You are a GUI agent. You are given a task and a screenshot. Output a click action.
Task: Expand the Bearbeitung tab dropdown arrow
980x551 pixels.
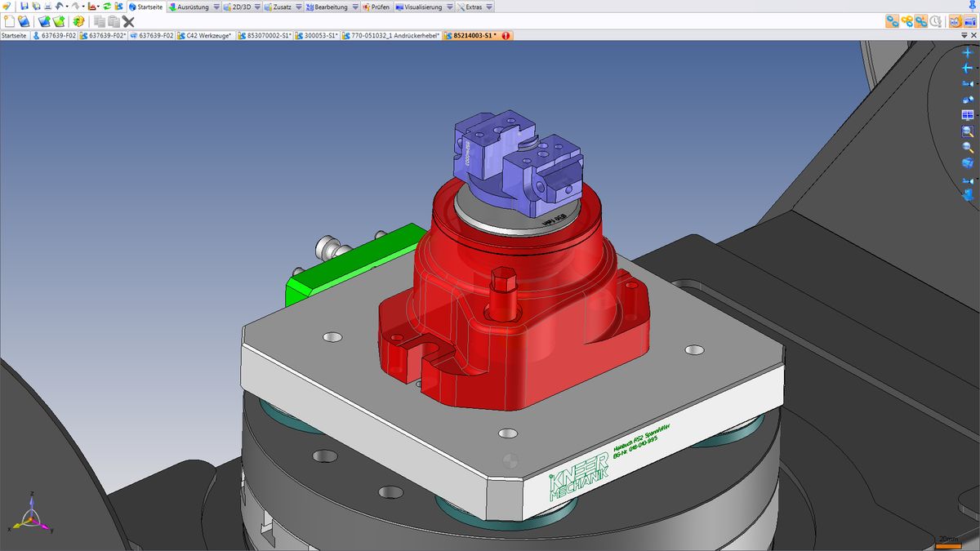tap(355, 7)
